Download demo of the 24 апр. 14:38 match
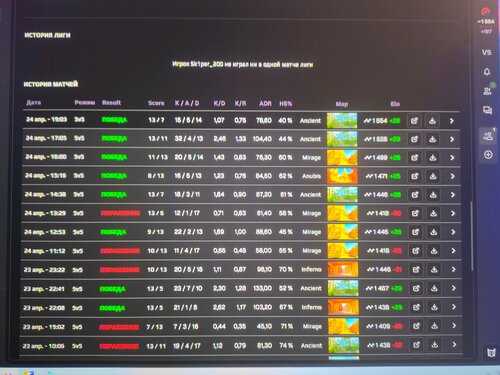Screen dimensions: 500x375 [433, 195]
